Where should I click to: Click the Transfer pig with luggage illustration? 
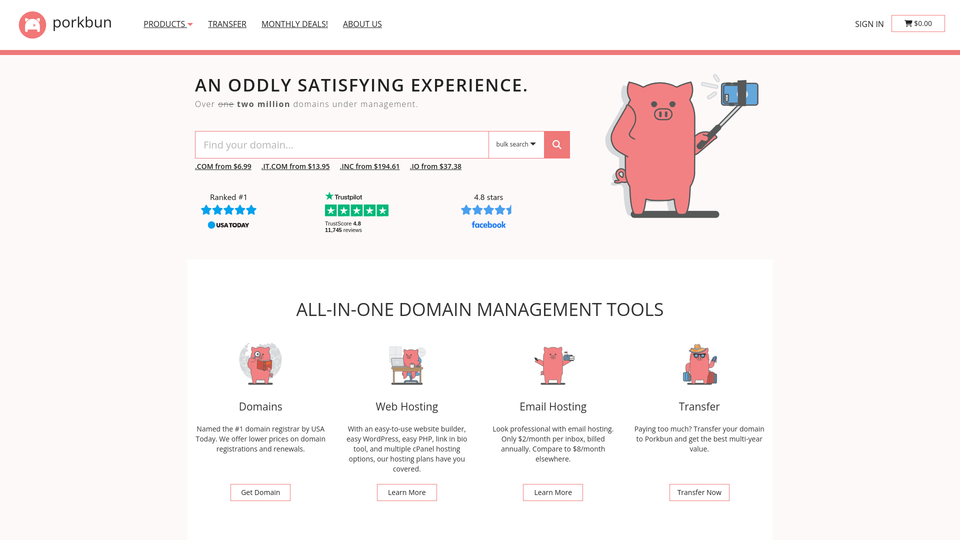pyautogui.click(x=699, y=364)
